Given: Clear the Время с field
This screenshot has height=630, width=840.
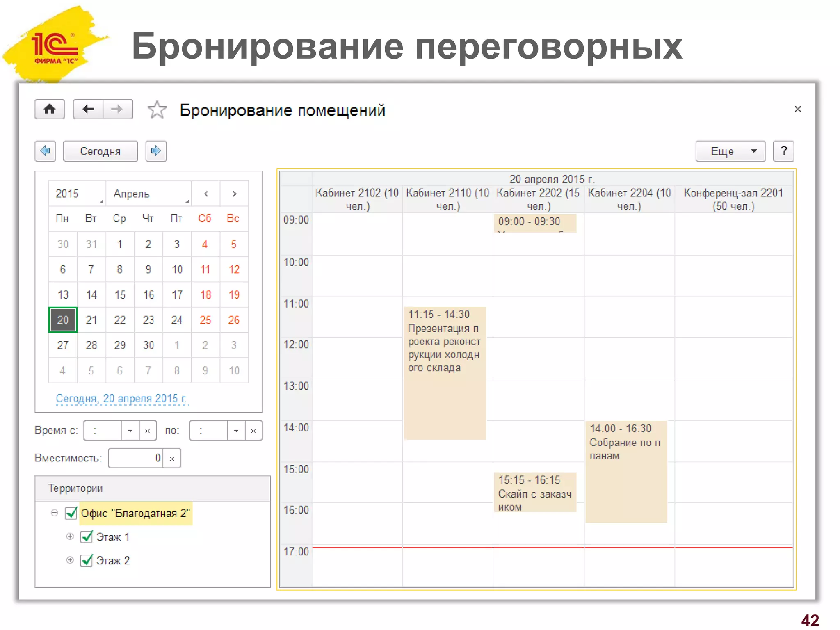Looking at the screenshot, I should (x=148, y=431).
